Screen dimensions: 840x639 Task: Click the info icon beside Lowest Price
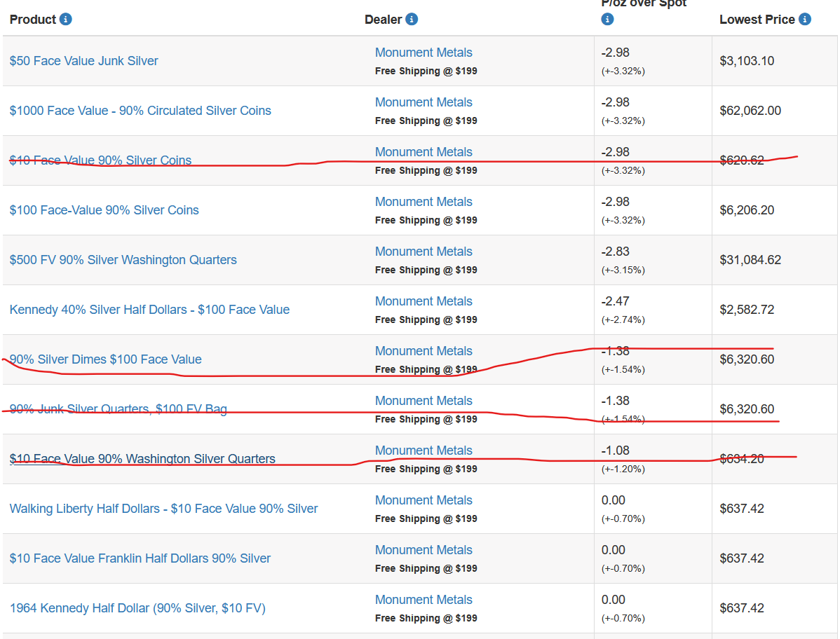[x=805, y=19]
